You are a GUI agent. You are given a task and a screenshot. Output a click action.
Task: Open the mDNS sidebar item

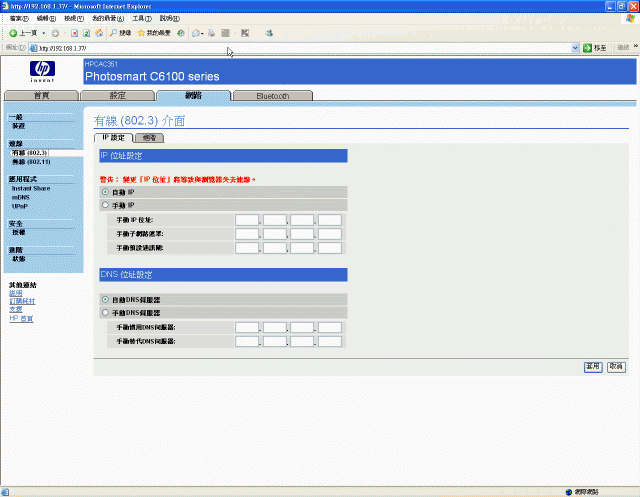tap(20, 197)
